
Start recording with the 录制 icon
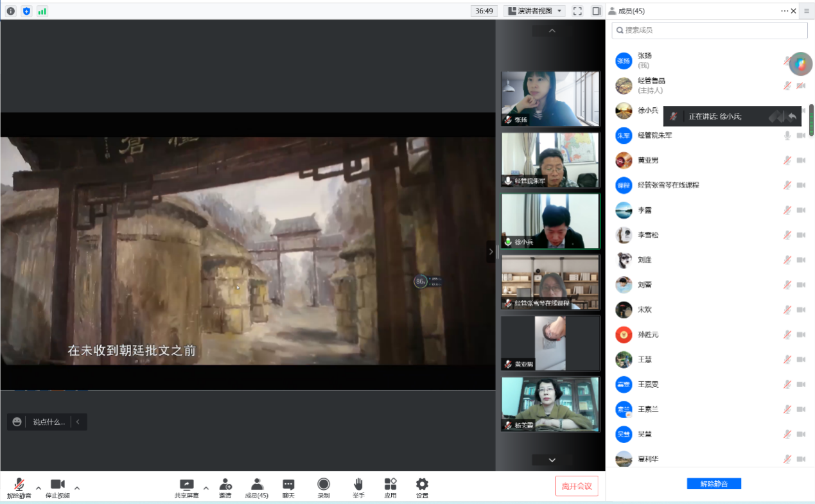click(x=324, y=488)
